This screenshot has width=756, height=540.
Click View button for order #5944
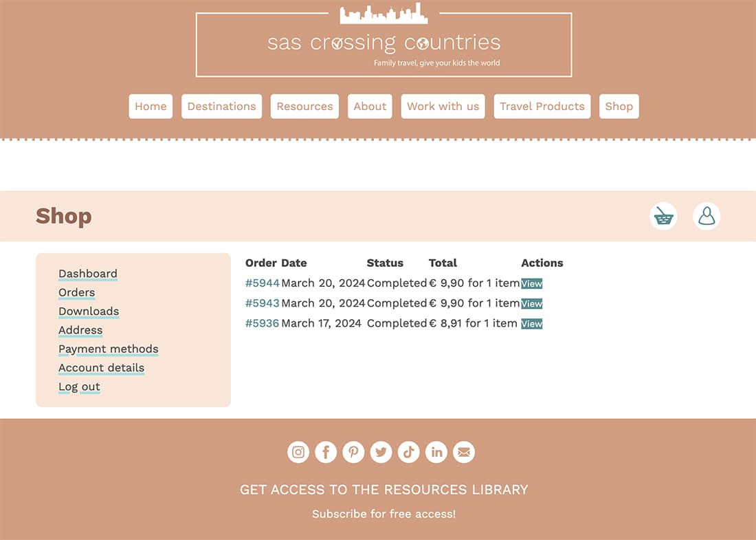pos(532,283)
